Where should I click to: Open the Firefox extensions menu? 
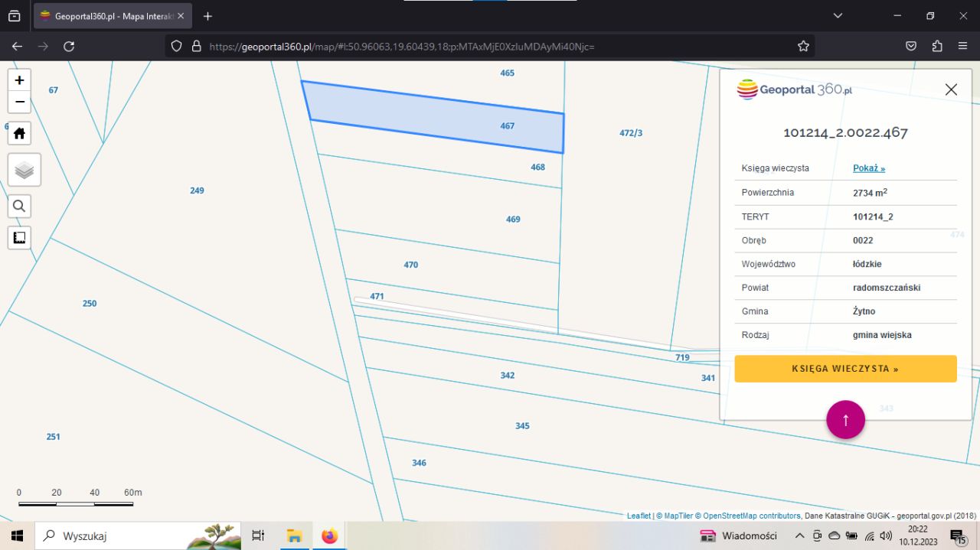937,46
